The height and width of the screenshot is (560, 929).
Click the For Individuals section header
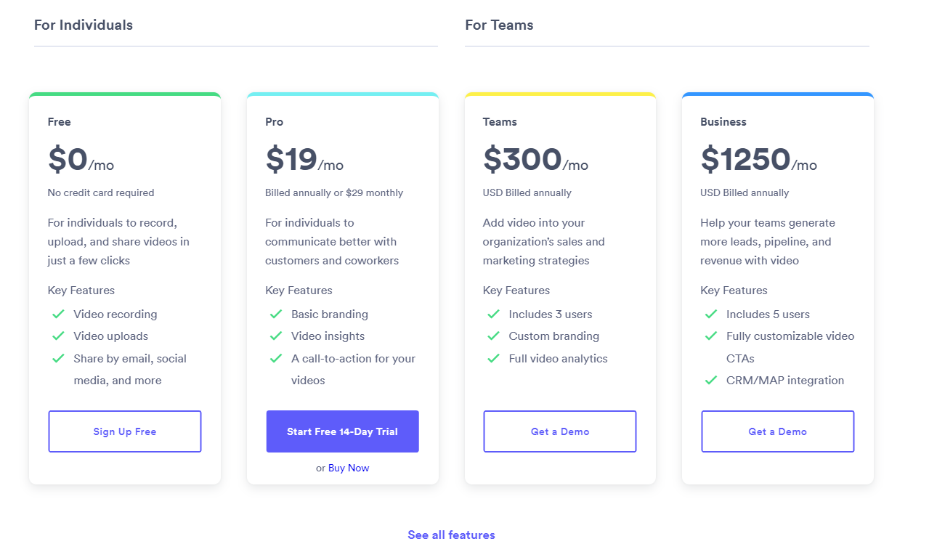84,24
